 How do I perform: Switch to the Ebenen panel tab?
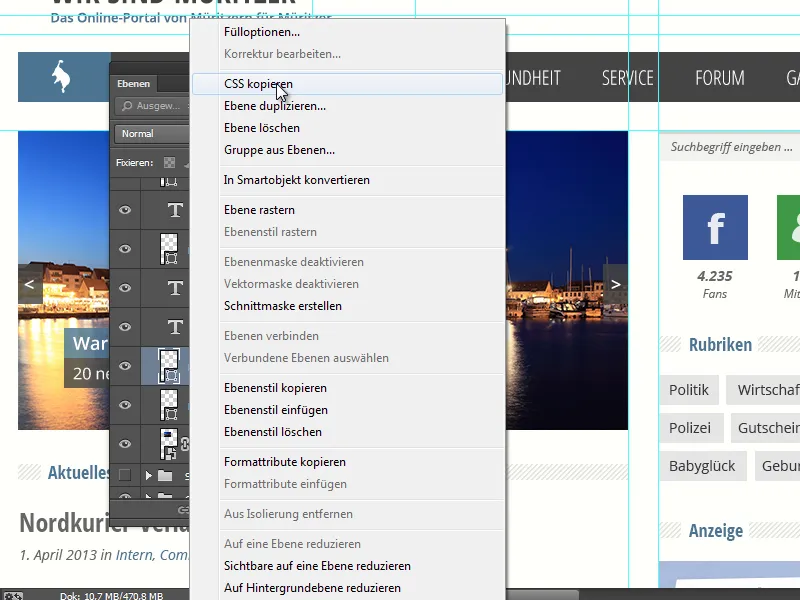pyautogui.click(x=134, y=84)
